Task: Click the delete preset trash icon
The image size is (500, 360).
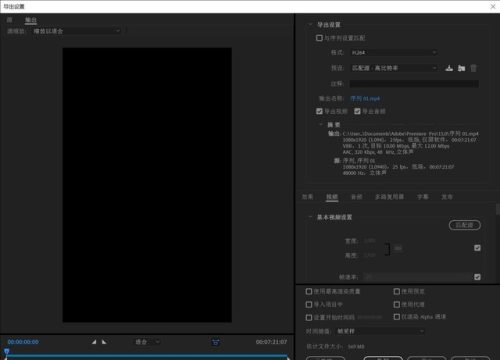Action: pyautogui.click(x=473, y=68)
